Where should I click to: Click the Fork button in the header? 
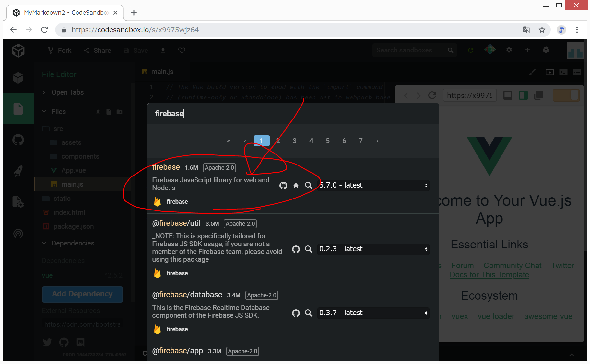60,51
